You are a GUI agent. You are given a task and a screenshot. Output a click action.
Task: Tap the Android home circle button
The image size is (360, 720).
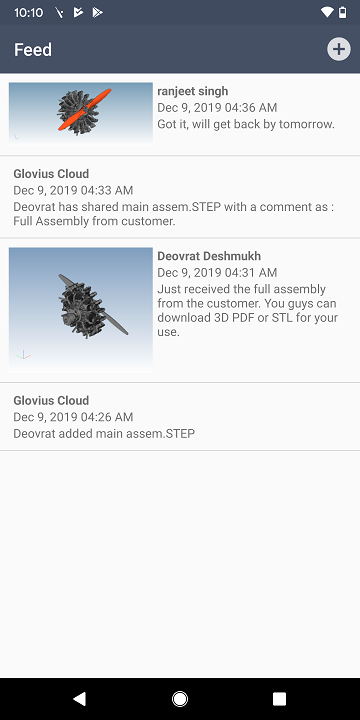coord(180,699)
